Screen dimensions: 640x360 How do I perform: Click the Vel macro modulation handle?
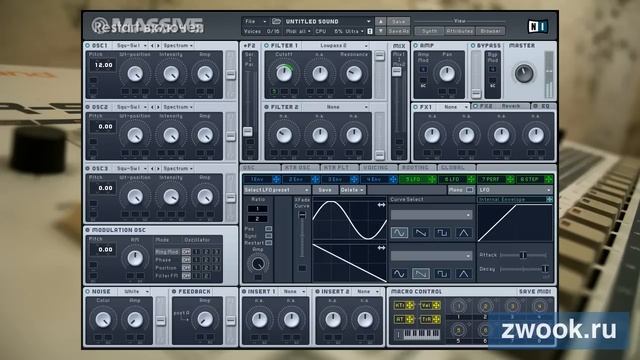click(x=436, y=305)
